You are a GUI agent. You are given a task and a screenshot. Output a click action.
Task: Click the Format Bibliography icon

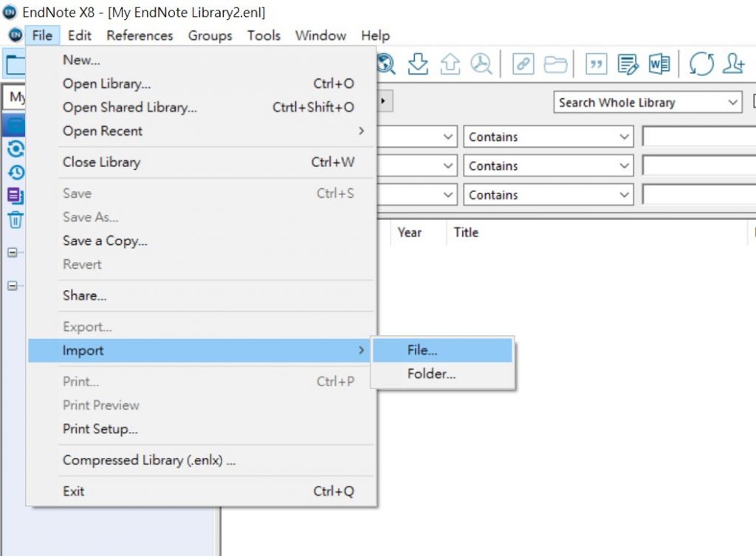tap(628, 64)
